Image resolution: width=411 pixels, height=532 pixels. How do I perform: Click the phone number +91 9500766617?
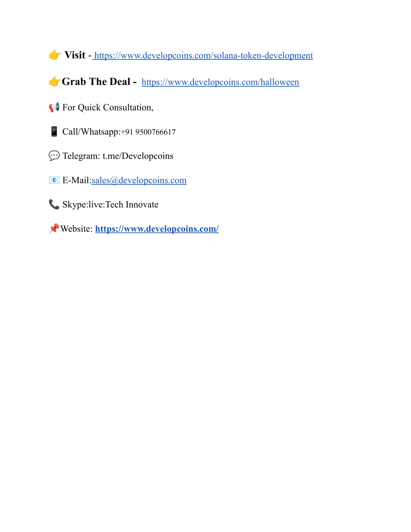click(x=148, y=132)
